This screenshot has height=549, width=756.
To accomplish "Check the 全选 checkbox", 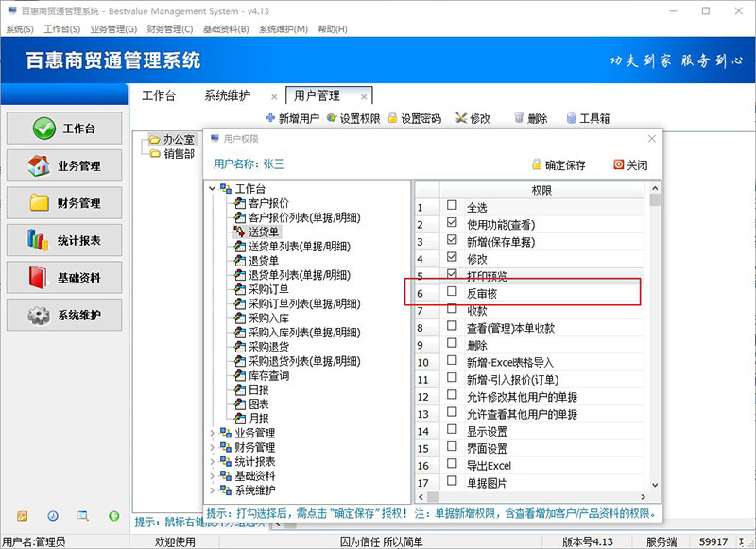I will pos(452,205).
